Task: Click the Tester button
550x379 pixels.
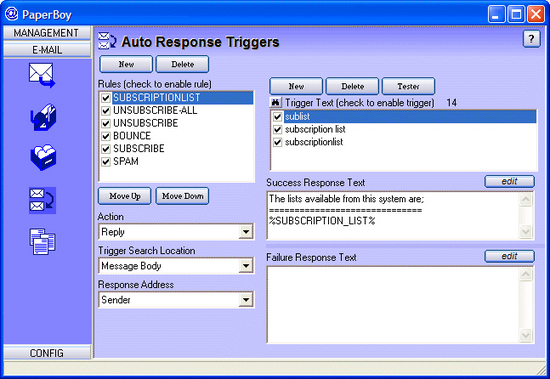Action: coord(408,86)
